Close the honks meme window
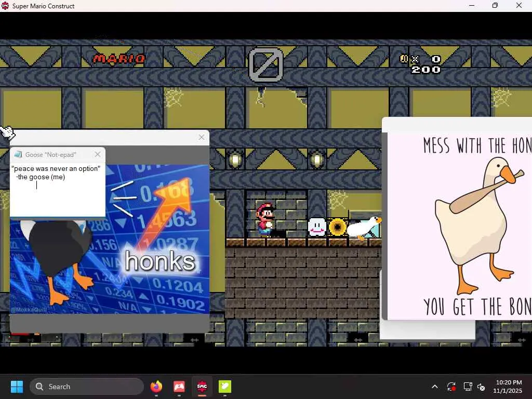 point(202,137)
